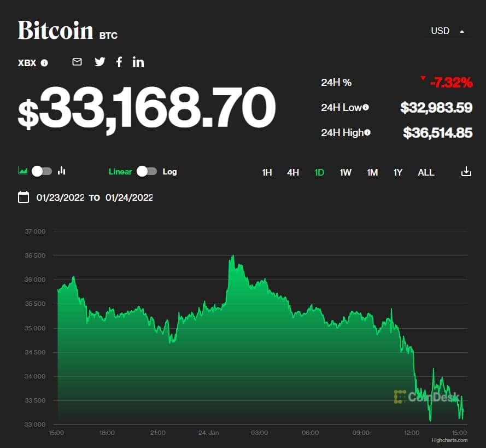Download chart data icon

coord(466,172)
